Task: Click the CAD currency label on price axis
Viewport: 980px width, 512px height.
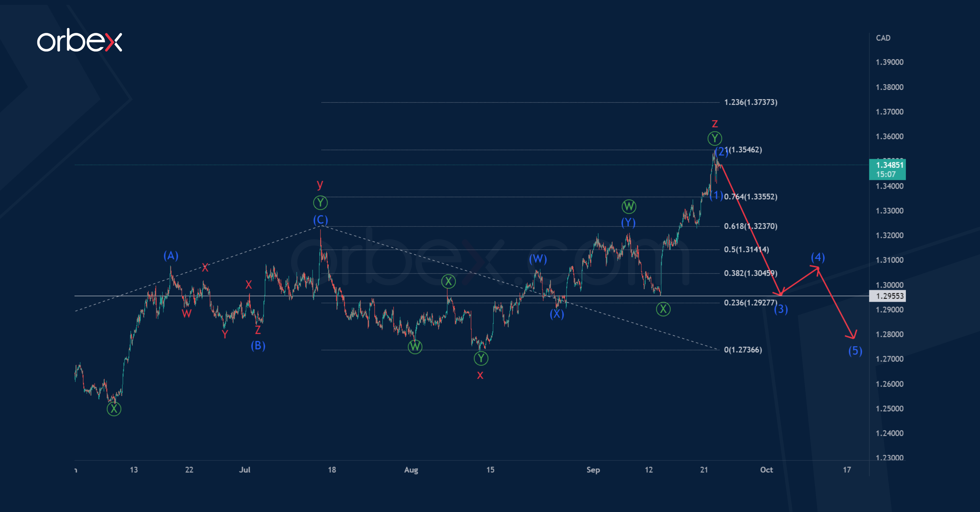Action: click(883, 38)
